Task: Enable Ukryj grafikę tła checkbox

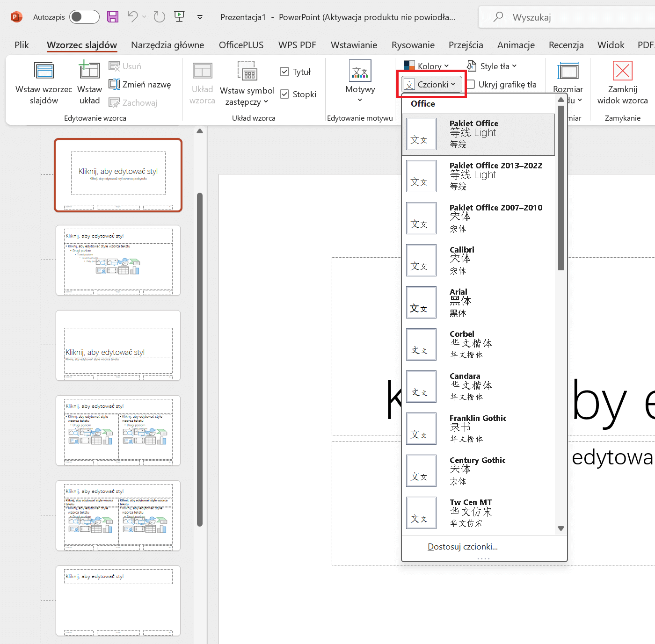Action: coord(471,85)
